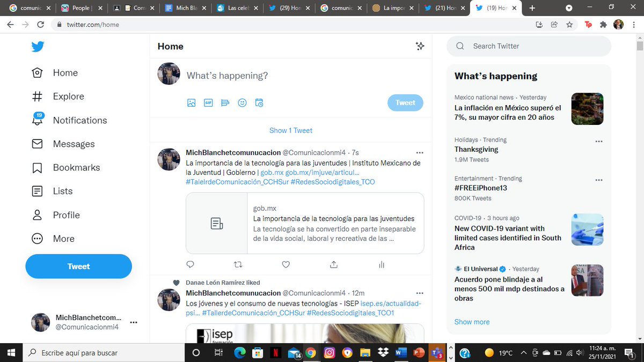This screenshot has height=362, width=644.
Task: Open Microsoft Teams from the taskbar
Action: click(437, 353)
